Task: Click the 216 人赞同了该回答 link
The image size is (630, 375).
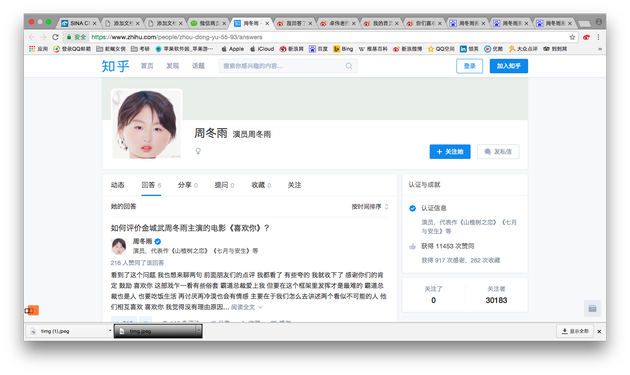Action: coord(137,262)
